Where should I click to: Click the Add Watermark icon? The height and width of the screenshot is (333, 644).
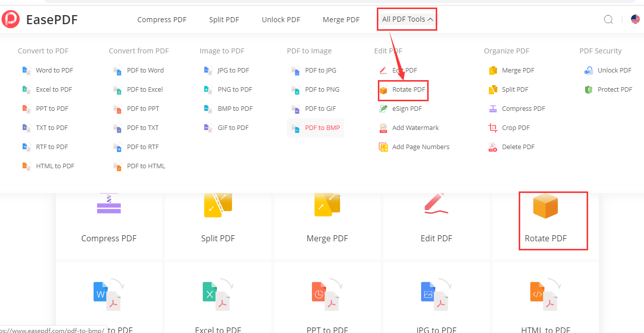[383, 128]
